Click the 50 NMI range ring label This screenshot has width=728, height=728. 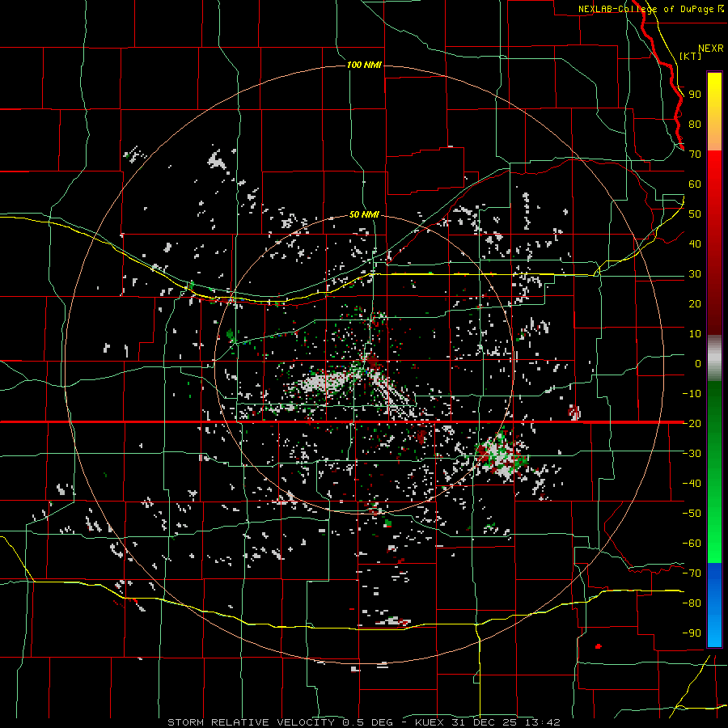point(364,214)
